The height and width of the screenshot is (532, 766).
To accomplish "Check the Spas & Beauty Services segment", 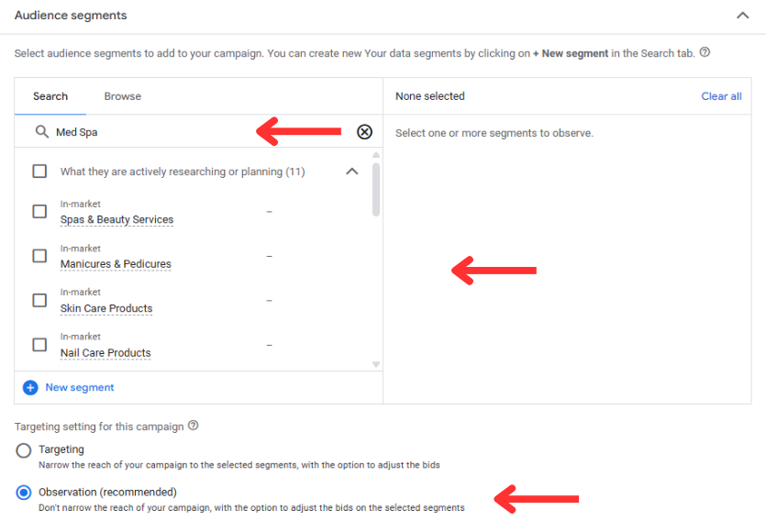I will tap(39, 212).
